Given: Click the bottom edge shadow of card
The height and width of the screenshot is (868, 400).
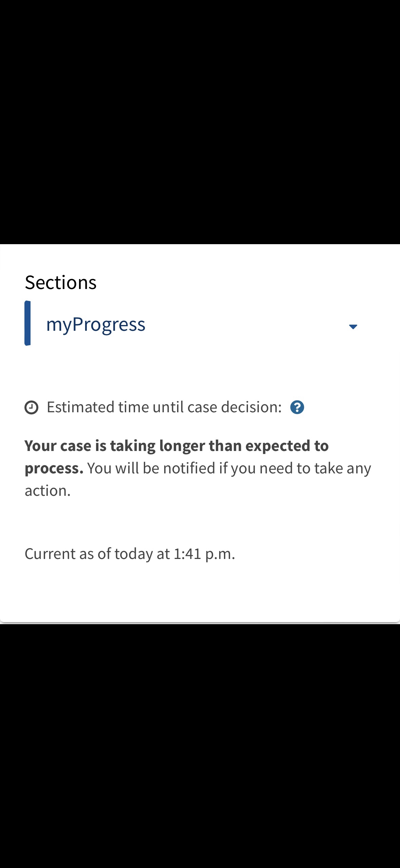Looking at the screenshot, I should pyautogui.click(x=200, y=622).
